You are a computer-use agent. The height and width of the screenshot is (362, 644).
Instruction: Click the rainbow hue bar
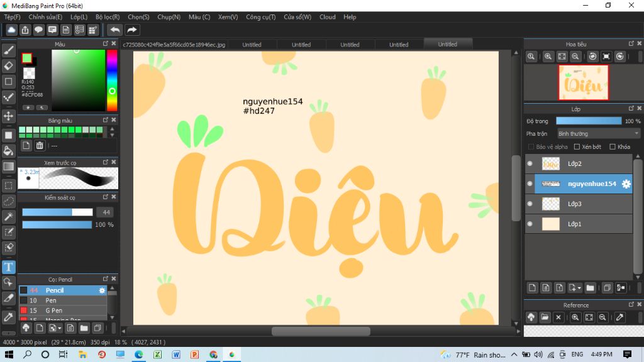pos(112,80)
